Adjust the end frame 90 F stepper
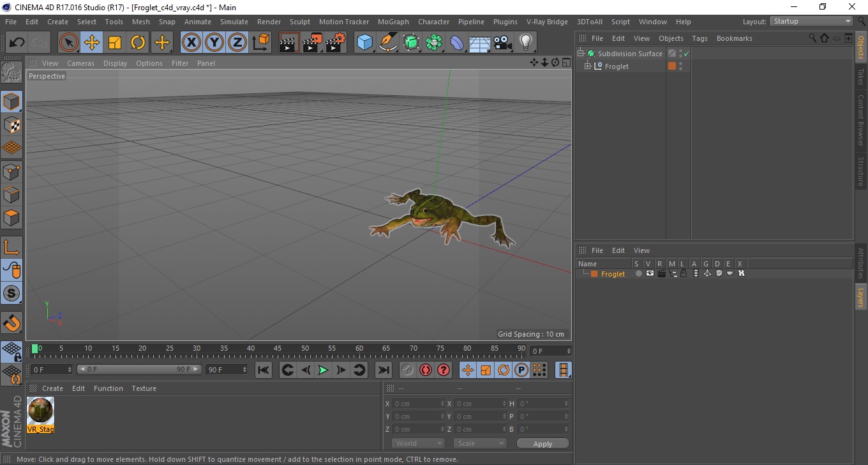 pyautogui.click(x=244, y=370)
